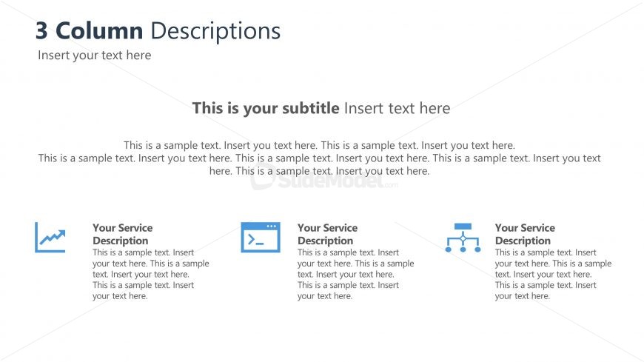Click the three dots on terminal icon

272,226
